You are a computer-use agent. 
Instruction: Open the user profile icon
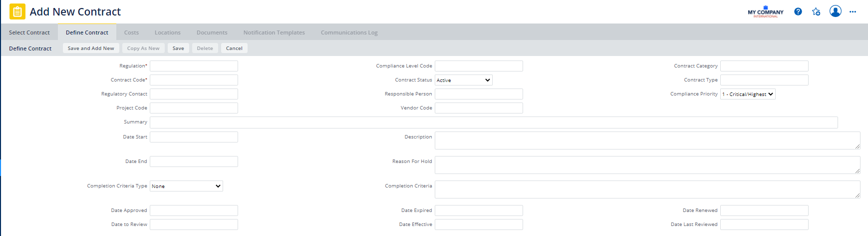(835, 11)
